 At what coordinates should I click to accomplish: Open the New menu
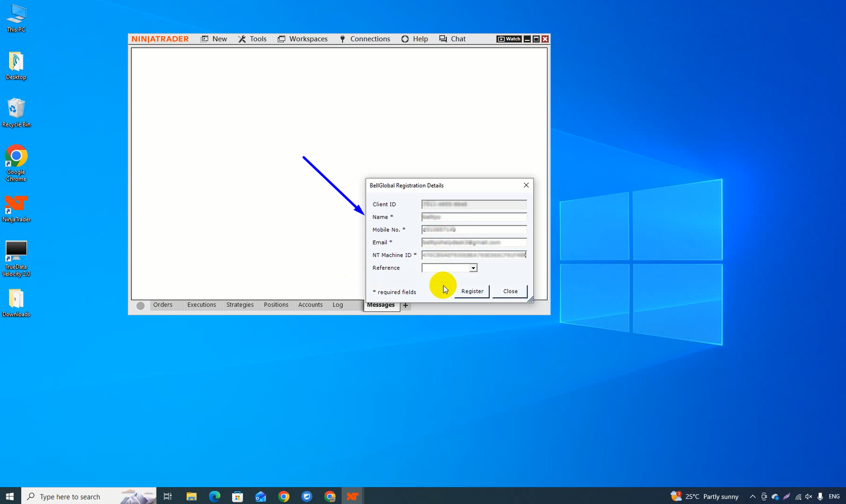pos(214,39)
